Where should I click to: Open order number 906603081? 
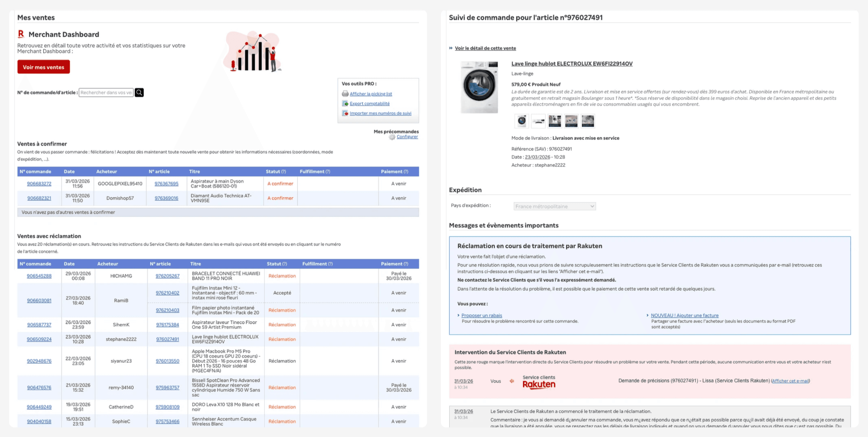pyautogui.click(x=39, y=301)
